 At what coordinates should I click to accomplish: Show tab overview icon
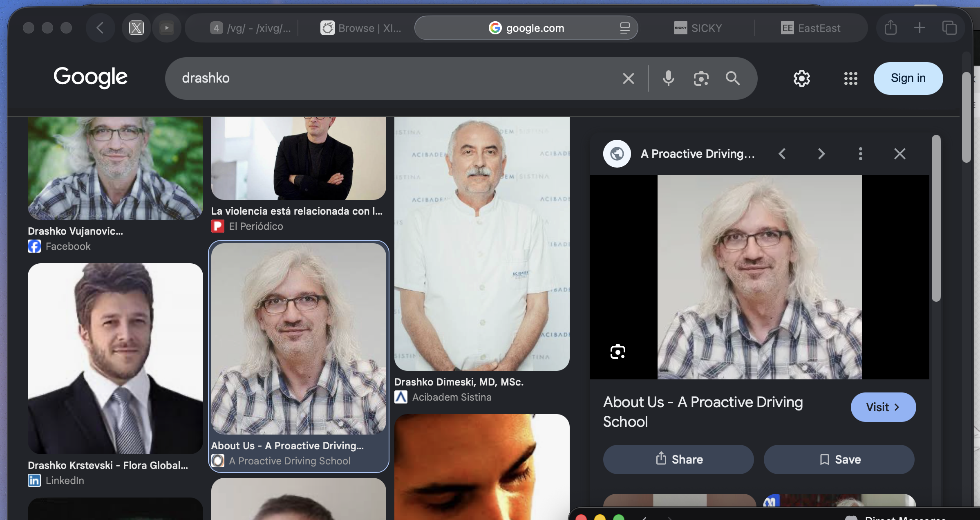click(x=949, y=28)
